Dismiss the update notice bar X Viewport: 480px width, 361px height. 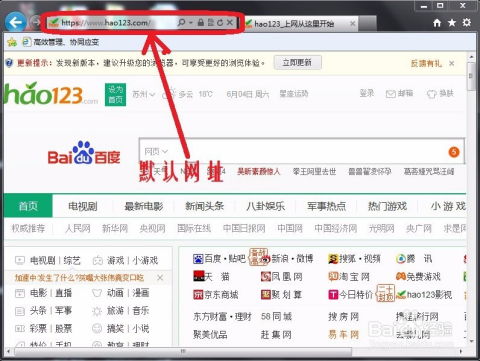[x=452, y=63]
